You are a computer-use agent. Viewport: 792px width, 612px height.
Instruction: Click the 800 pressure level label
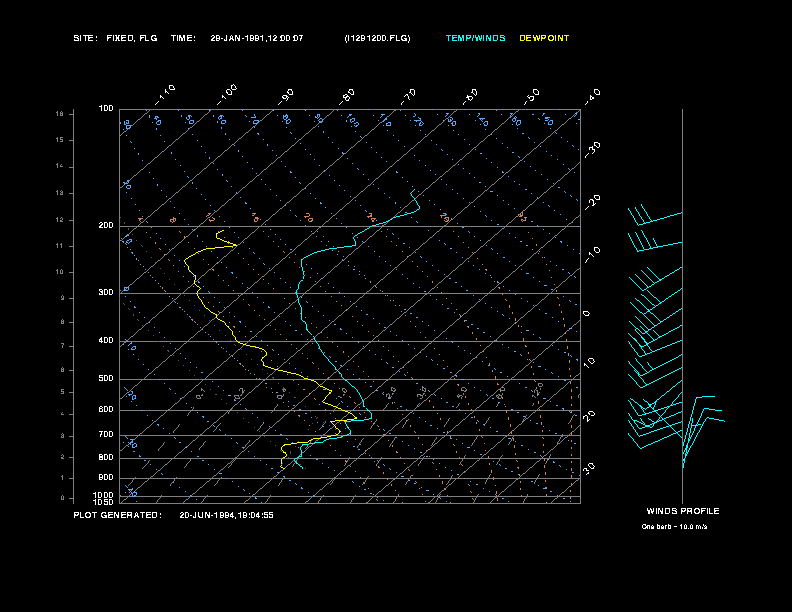[106, 457]
